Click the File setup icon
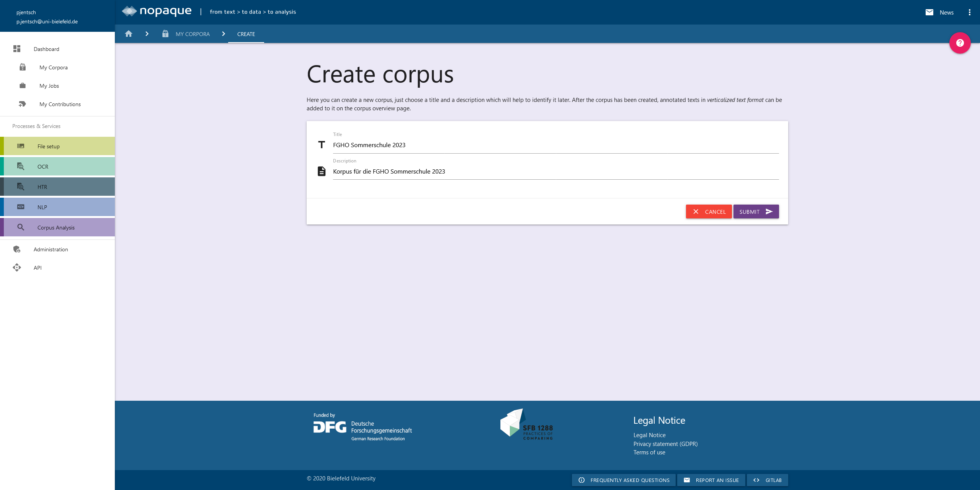The image size is (980, 490). (x=21, y=146)
